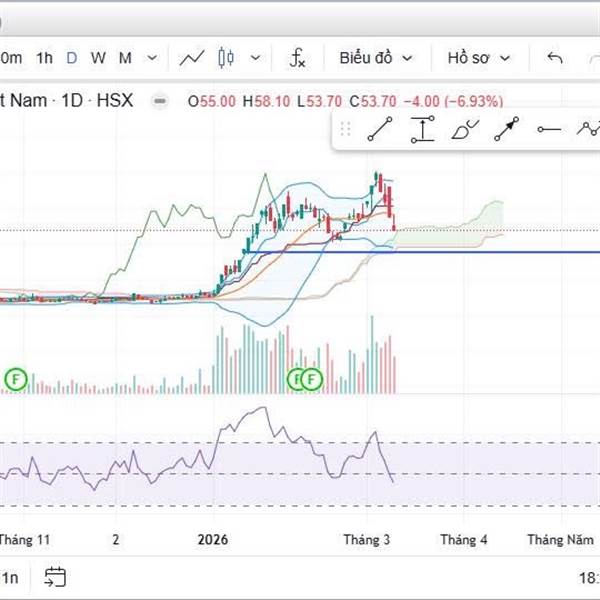
Task: Click the Tháng Năm axis label
Action: 561,540
